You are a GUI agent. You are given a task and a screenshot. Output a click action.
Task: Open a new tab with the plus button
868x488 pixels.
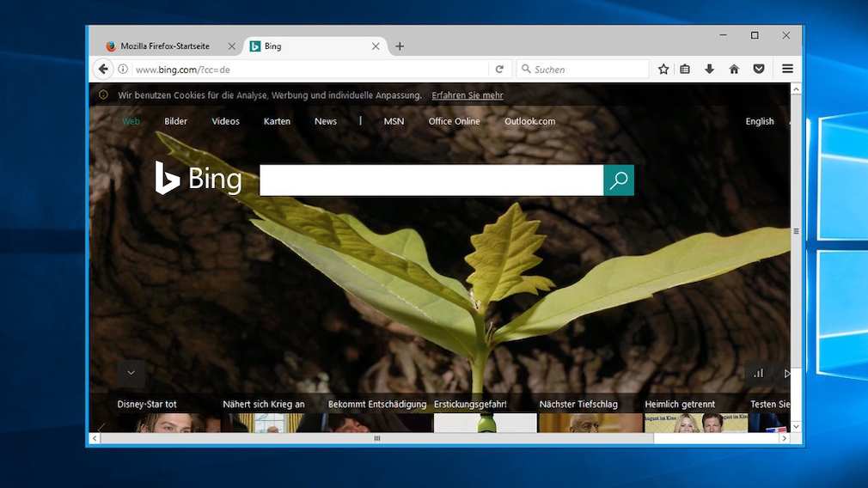[400, 46]
